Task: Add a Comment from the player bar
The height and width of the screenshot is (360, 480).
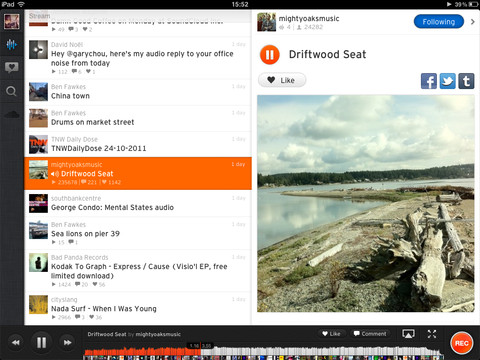Action: click(x=370, y=334)
